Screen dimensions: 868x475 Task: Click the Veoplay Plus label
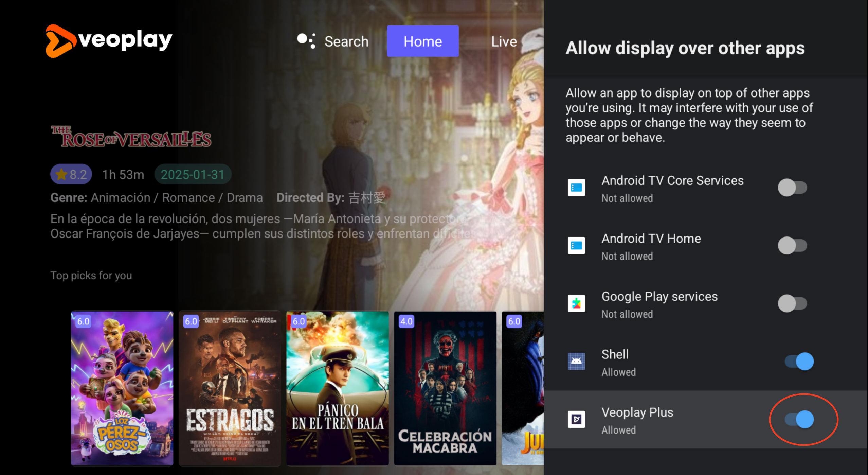click(x=637, y=412)
